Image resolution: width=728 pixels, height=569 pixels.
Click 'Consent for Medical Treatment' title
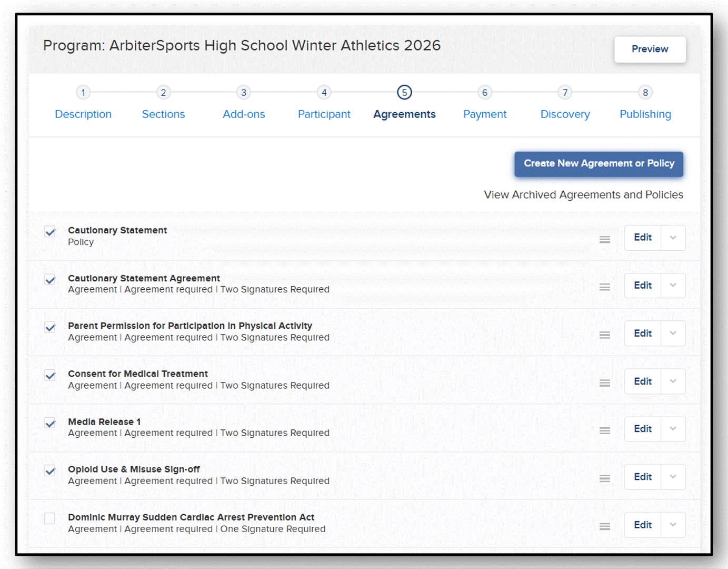click(138, 374)
